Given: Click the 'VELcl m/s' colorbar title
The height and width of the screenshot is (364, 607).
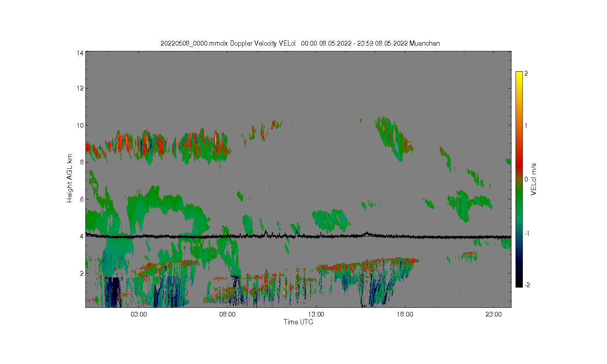Looking at the screenshot, I should [534, 179].
